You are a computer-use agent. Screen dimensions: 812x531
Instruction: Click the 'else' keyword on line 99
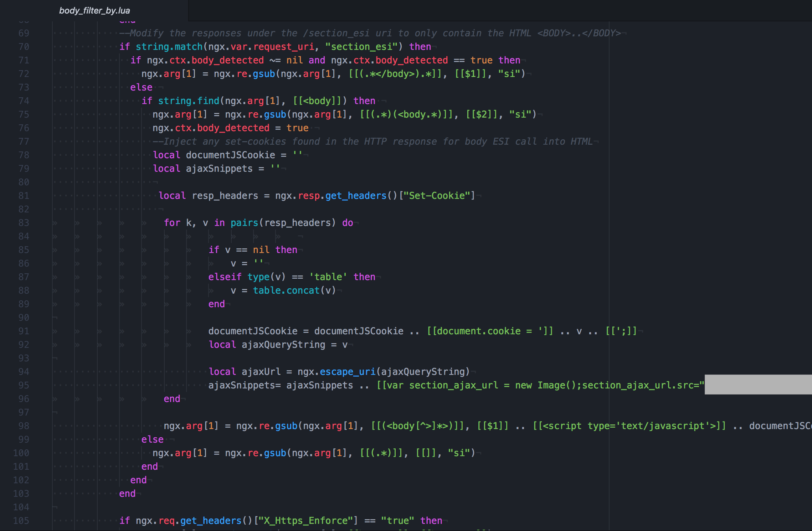point(153,439)
